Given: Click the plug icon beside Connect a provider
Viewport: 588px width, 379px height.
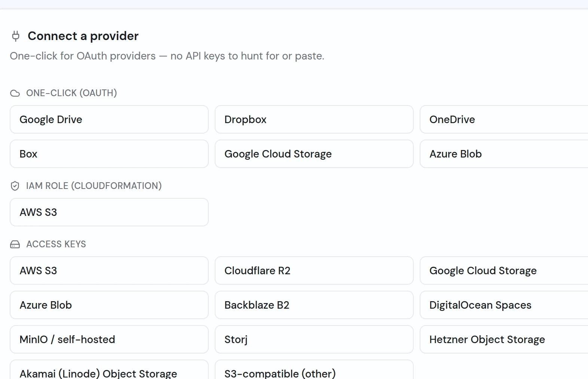Looking at the screenshot, I should point(15,36).
